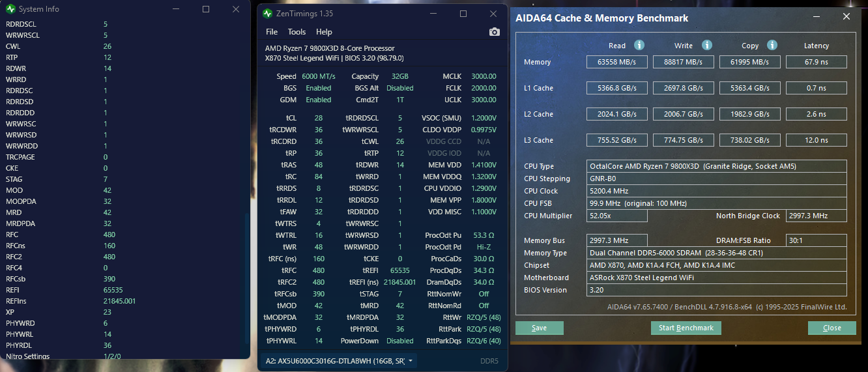The height and width of the screenshot is (372, 868).
Task: Minimize the ZenTimings window
Action: pos(432,14)
